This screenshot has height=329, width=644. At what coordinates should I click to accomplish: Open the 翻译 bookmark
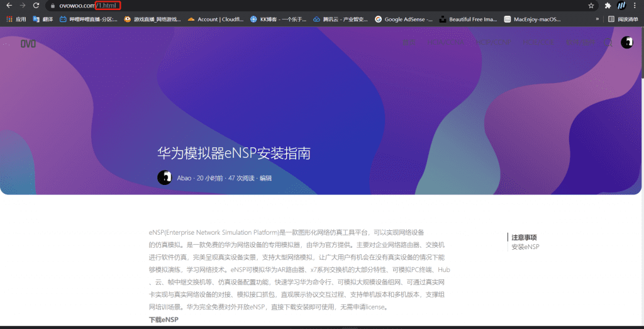tap(43, 20)
